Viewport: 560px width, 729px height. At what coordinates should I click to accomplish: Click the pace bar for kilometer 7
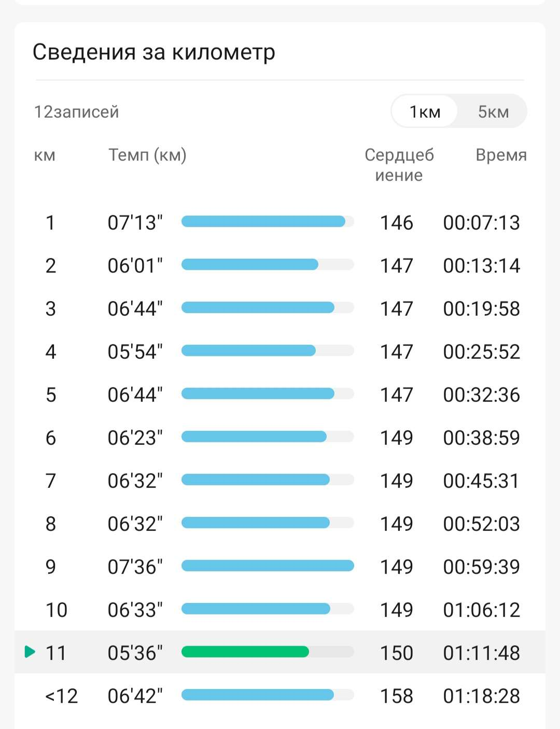tap(256, 480)
